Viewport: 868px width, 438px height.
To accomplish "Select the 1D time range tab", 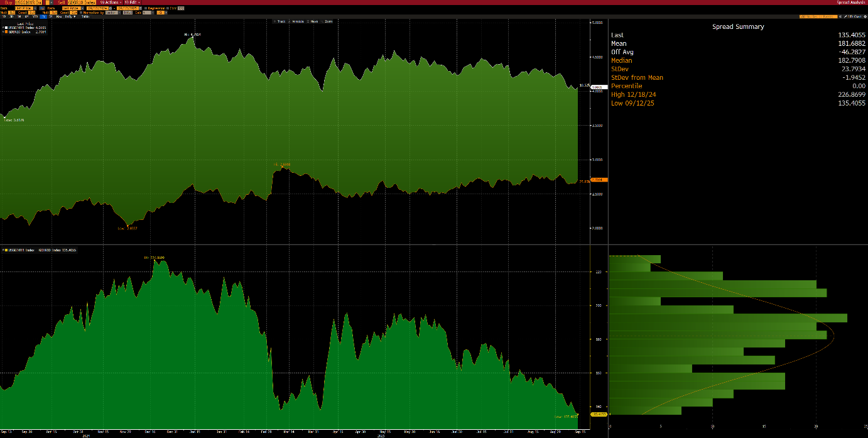I will (4, 16).
